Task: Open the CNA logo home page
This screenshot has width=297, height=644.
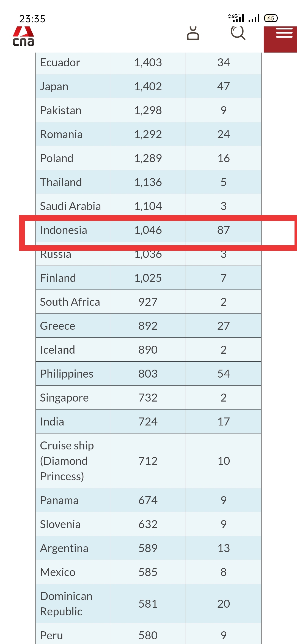Action: tap(23, 36)
